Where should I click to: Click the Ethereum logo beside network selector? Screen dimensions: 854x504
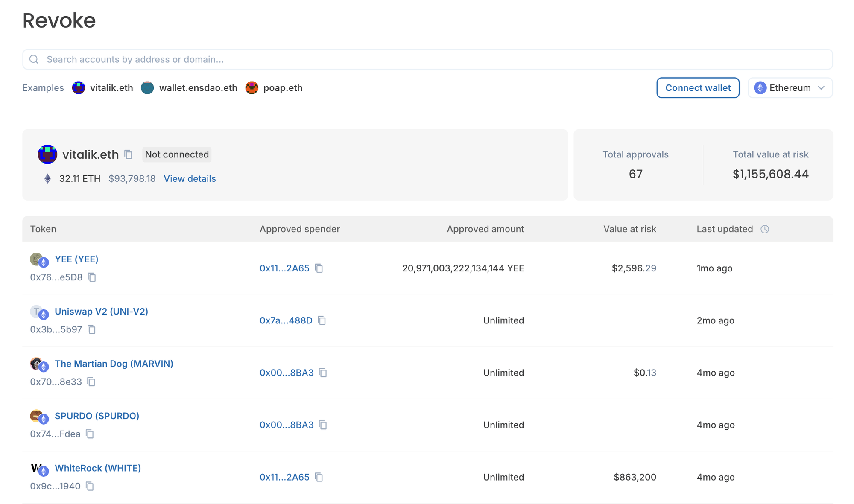pyautogui.click(x=760, y=88)
